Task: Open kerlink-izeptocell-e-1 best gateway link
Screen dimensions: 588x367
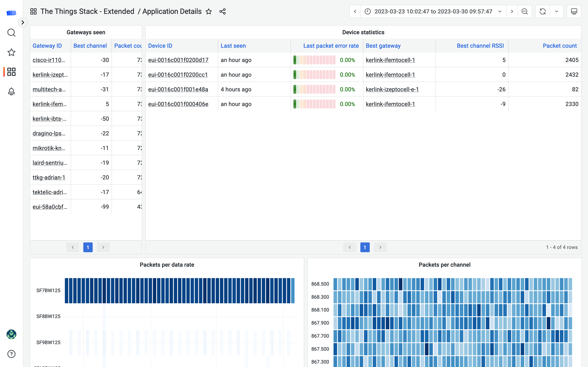Action: point(392,89)
